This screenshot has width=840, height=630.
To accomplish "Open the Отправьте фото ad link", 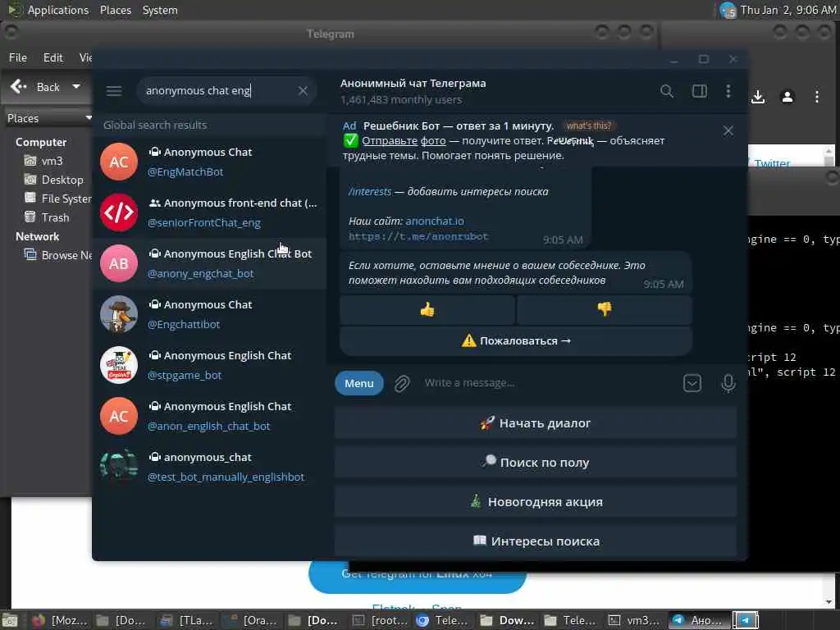I will [x=404, y=140].
